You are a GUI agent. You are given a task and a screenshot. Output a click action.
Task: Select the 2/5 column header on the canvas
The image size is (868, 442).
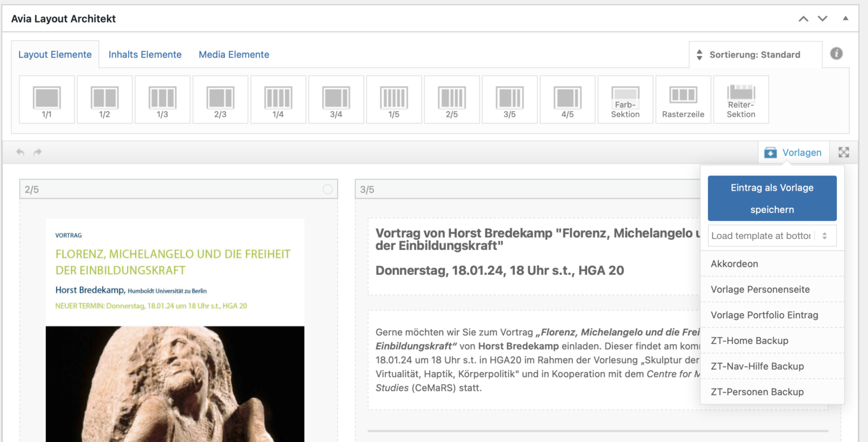pyautogui.click(x=179, y=189)
